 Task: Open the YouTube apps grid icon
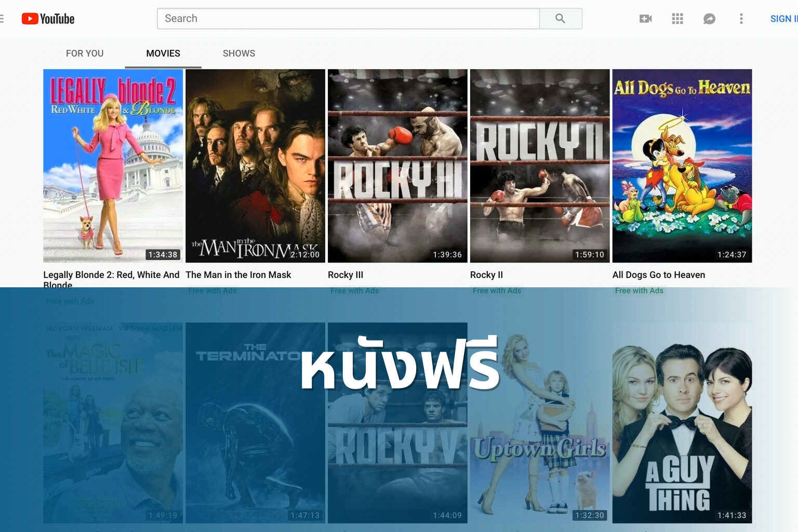pos(677,19)
